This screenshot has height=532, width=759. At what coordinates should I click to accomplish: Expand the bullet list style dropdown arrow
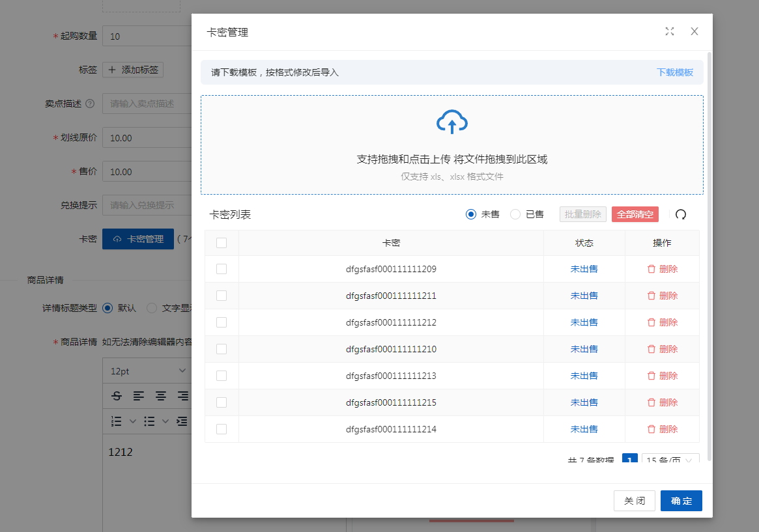[165, 421]
